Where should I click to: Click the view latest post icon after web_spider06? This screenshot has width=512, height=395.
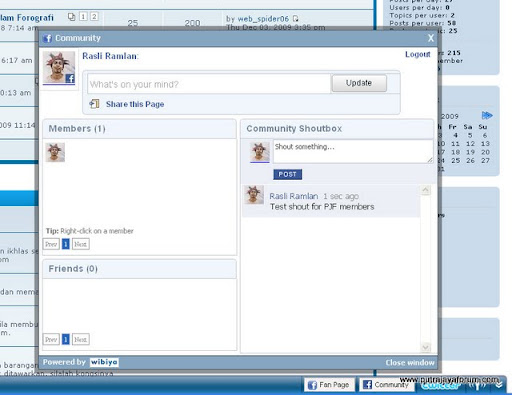pyautogui.click(x=295, y=19)
